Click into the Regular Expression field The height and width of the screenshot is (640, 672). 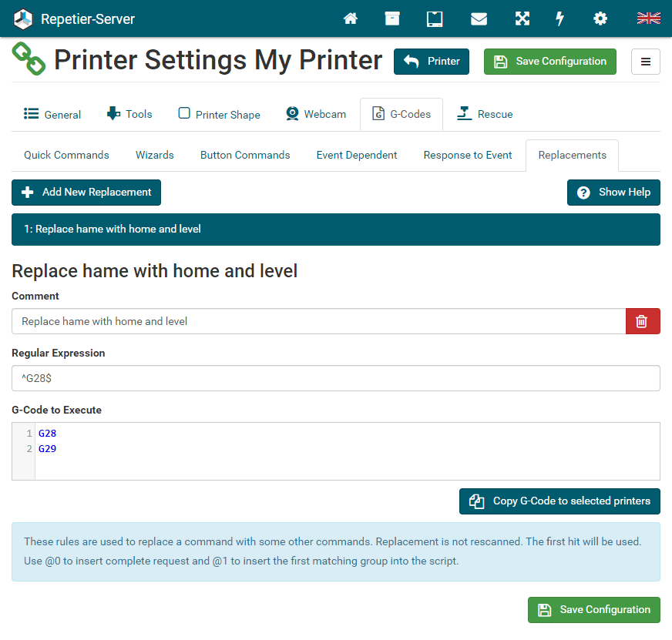tap(335, 378)
